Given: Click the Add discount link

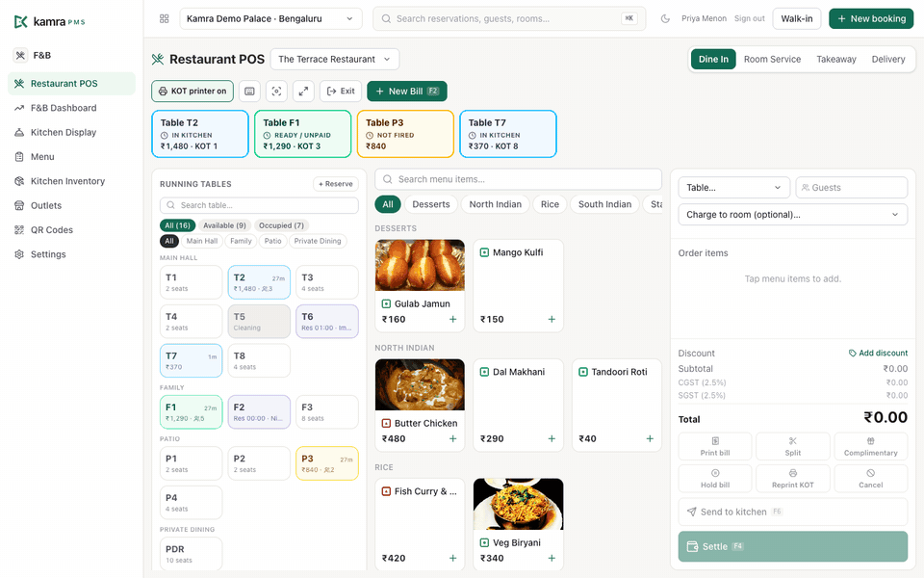Looking at the screenshot, I should pyautogui.click(x=878, y=354).
